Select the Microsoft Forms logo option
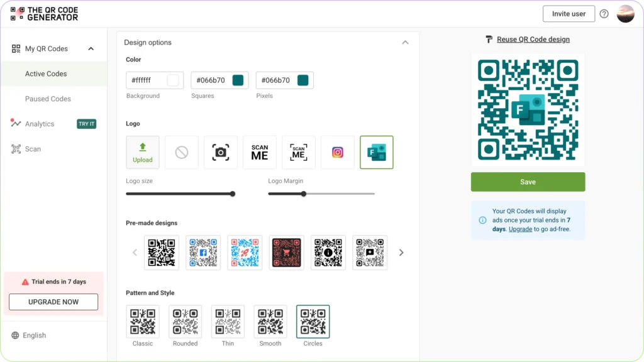Viewport: 644px width, 362px height. tap(376, 152)
